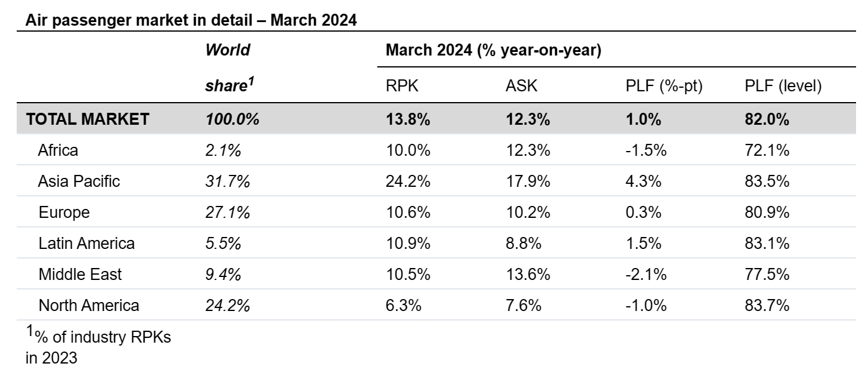Click the PLF (level) column header
Viewport: 868px width, 388px height.
pyautogui.click(x=783, y=86)
